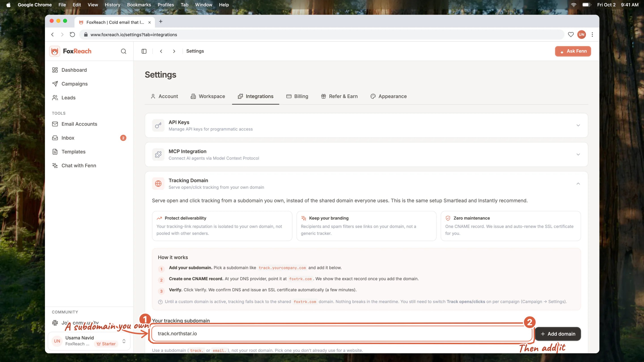Open Leads in the sidebar
The image size is (644, 362).
(89, 98)
